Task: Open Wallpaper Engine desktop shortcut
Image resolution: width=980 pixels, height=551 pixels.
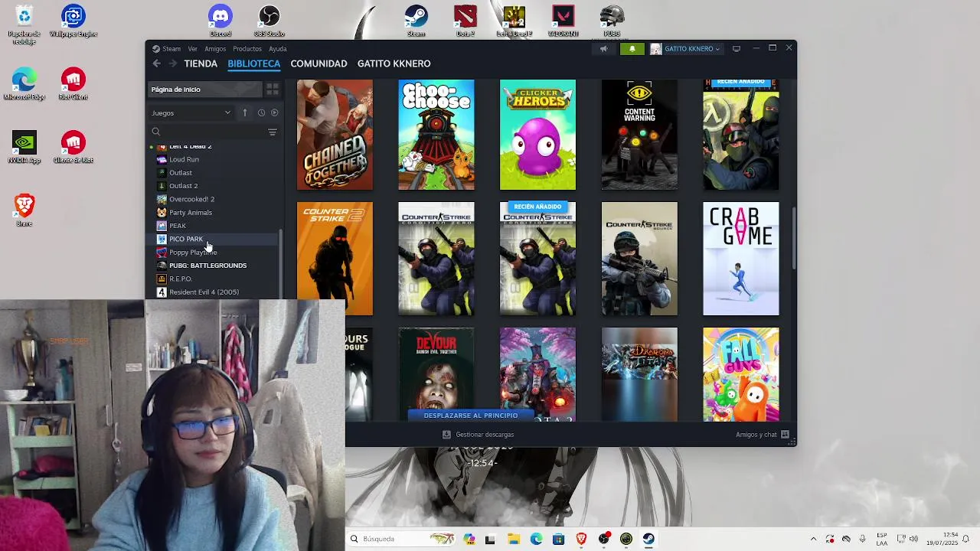Action: (73, 21)
